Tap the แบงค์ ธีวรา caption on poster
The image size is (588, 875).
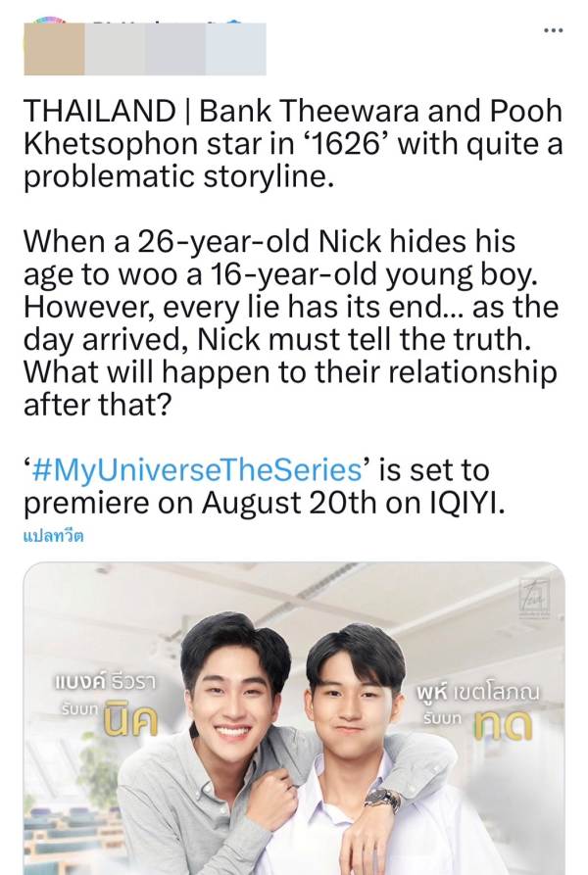point(106,683)
